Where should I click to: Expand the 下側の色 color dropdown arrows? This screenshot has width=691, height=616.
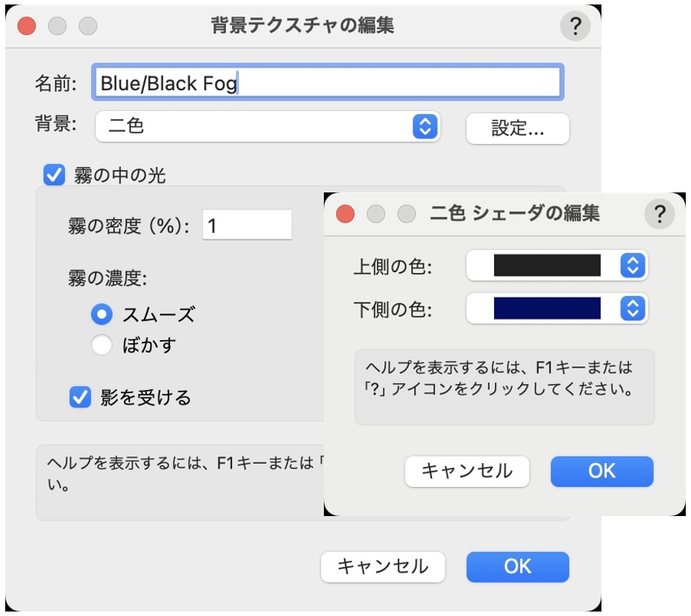633,308
